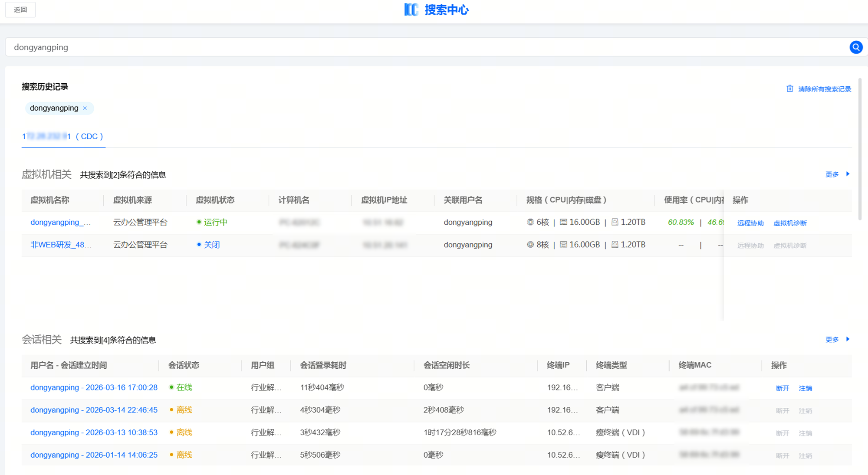
Task: Open session dated 2026-03-13 10:38:53
Action: (94, 432)
